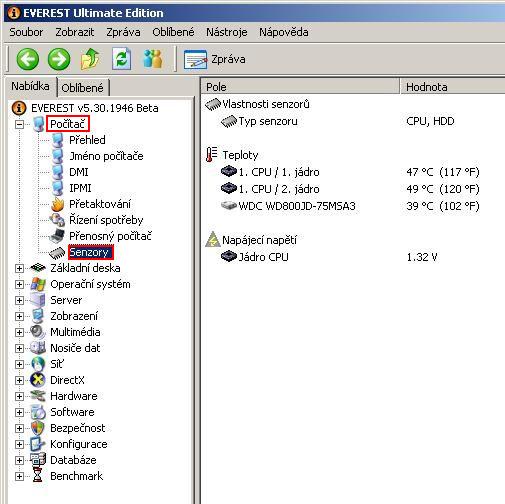
Task: Select the 1. CPU / 1. jádro row
Action: click(279, 172)
